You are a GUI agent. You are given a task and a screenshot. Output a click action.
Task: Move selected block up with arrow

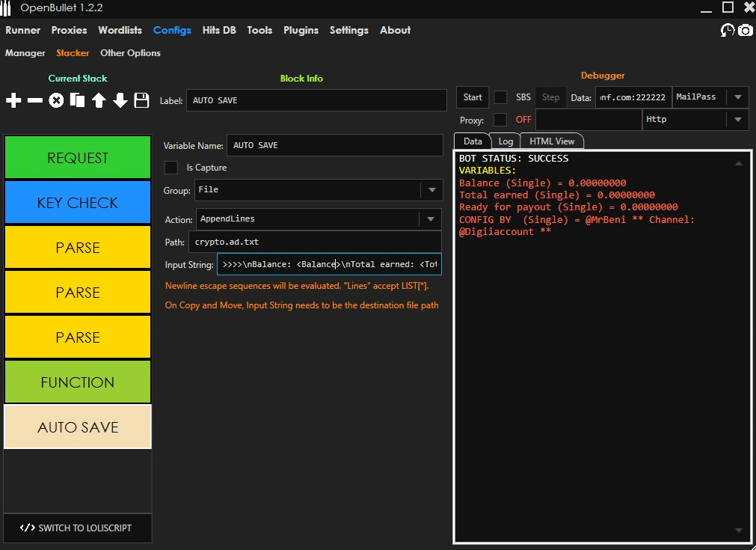pyautogui.click(x=98, y=100)
